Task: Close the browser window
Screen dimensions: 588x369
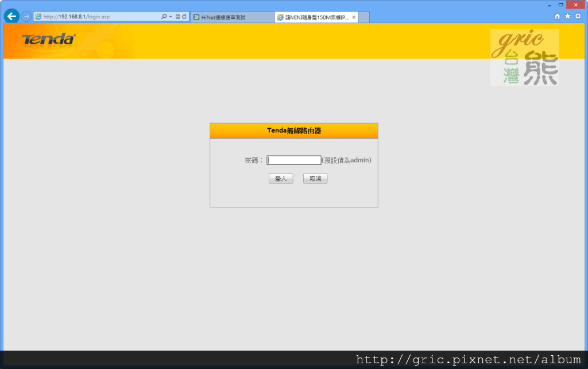Action: [x=575, y=5]
